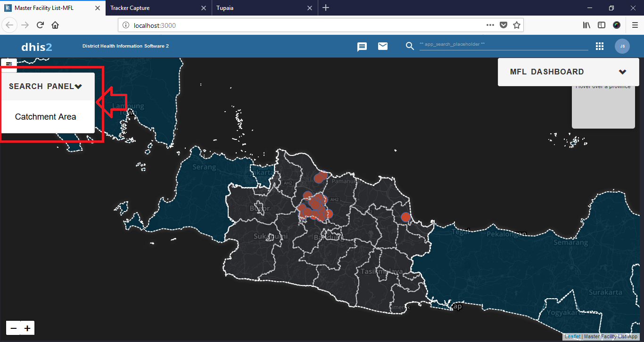Open the DHIS2 messages chat icon
The height and width of the screenshot is (342, 644).
362,46
